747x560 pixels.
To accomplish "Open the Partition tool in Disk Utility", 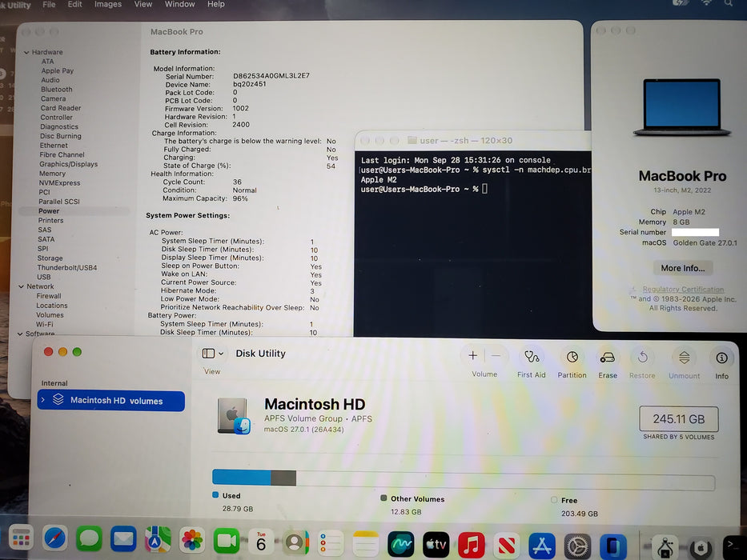I will point(572,357).
